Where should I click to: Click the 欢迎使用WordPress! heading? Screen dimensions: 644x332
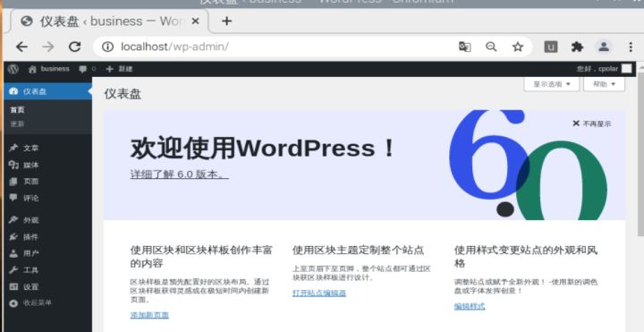click(263, 149)
